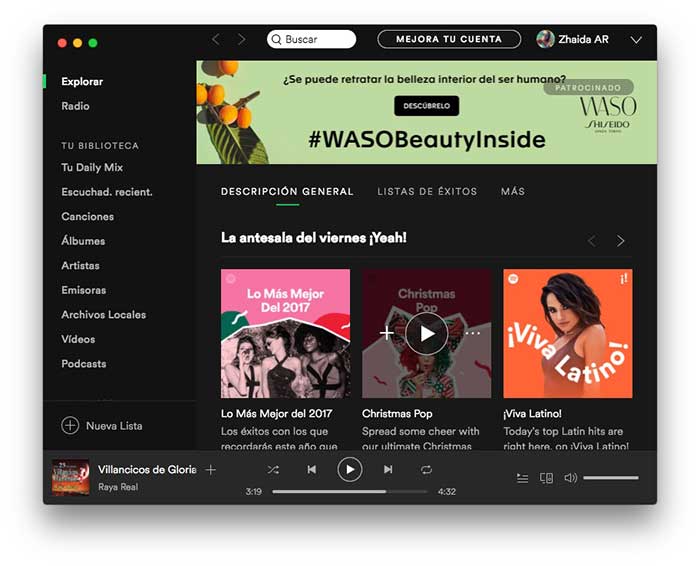Click the Villancicos de Gloria track title
The height and width of the screenshot is (566, 700).
pos(147,470)
